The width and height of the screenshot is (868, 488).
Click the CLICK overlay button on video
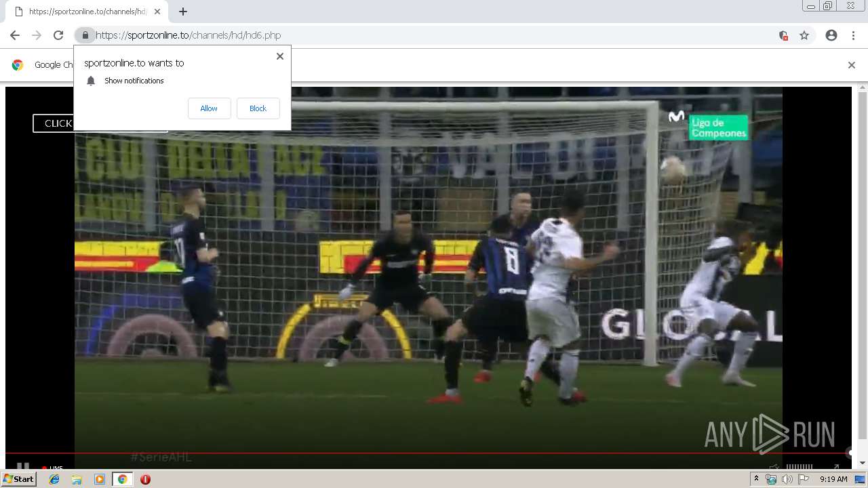point(53,123)
